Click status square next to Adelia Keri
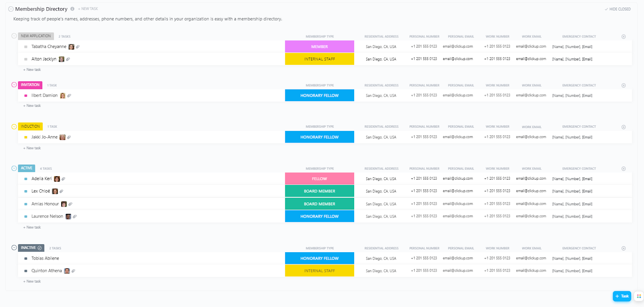Viewport: 644px width, 307px height. [26, 179]
